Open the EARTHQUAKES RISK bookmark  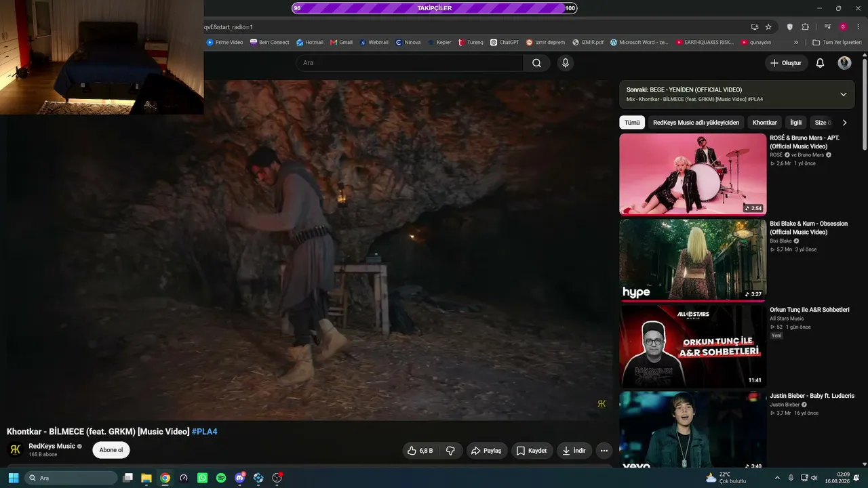tap(704, 42)
